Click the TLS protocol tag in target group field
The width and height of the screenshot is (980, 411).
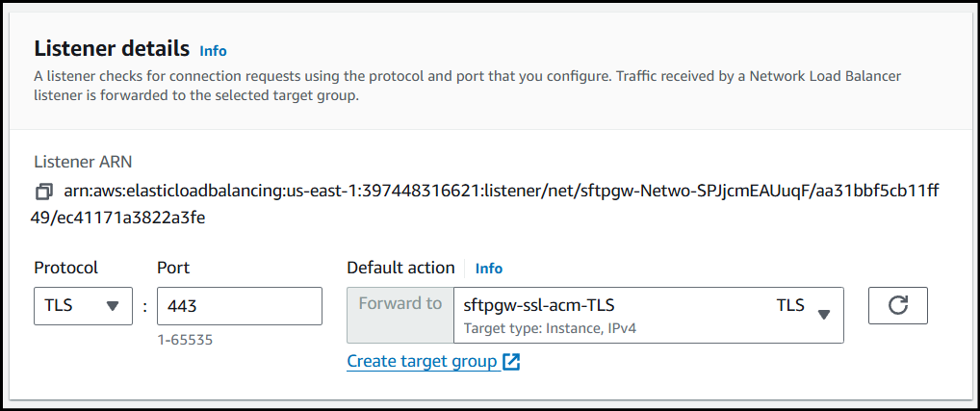[790, 306]
